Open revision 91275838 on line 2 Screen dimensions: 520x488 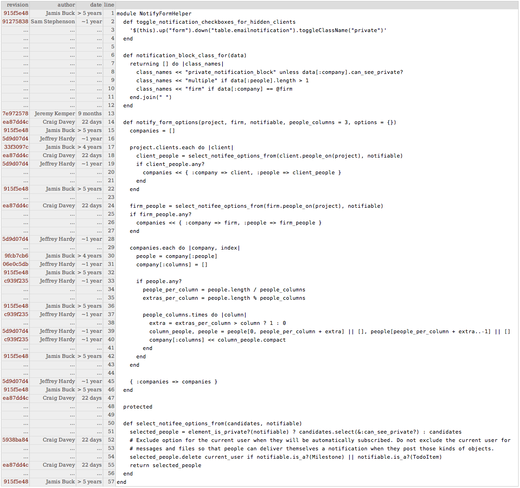[15, 22]
